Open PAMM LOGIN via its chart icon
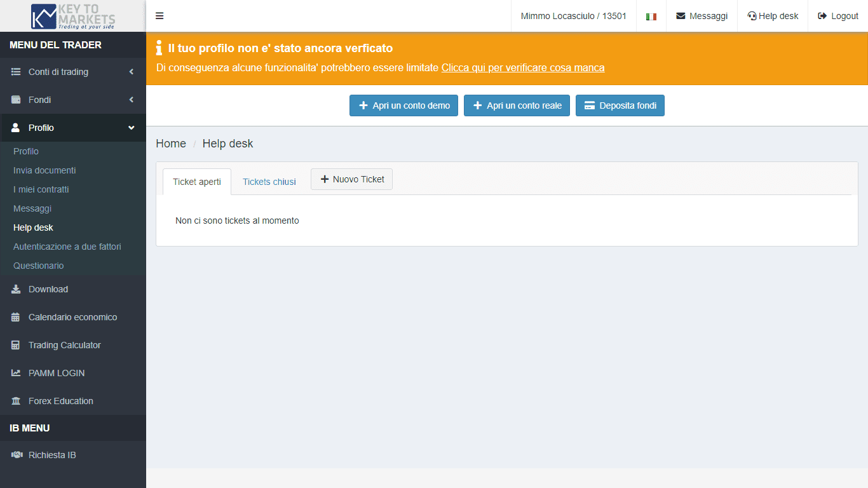The image size is (868, 488). pos(14,373)
